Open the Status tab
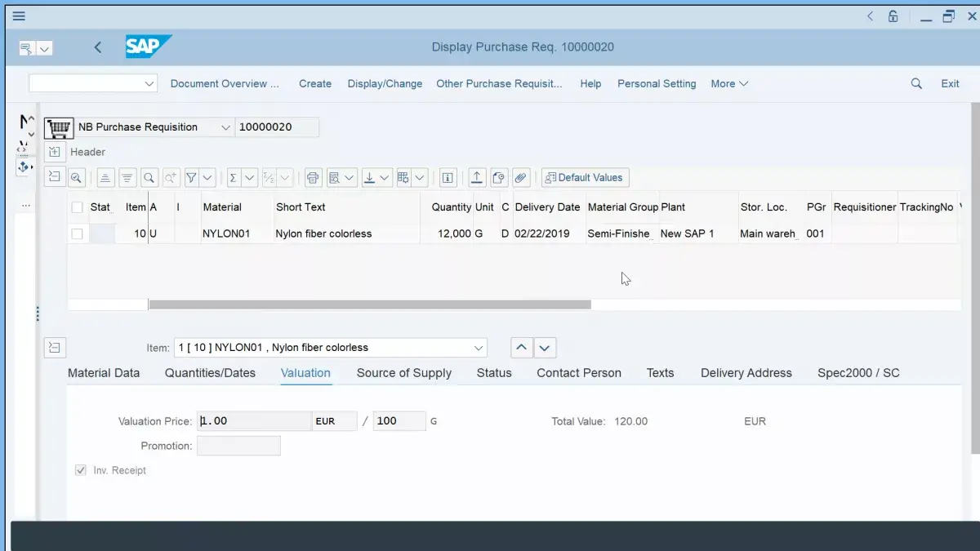The width and height of the screenshot is (980, 551). [x=494, y=373]
